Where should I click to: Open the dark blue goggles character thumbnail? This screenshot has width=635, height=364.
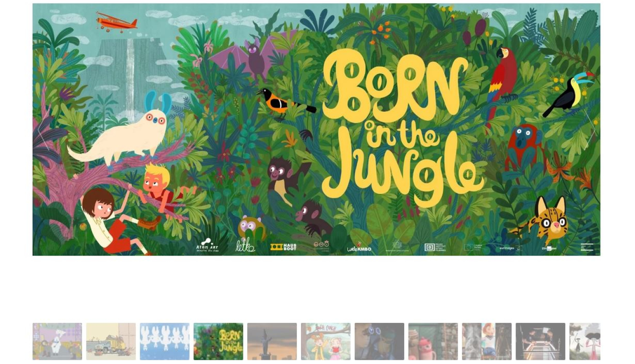(x=379, y=341)
